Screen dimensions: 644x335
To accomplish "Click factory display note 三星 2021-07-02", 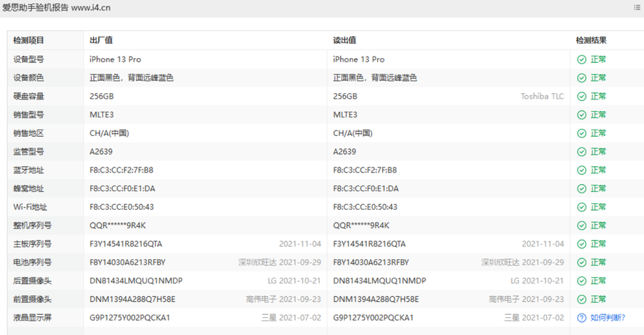I will click(291, 318).
